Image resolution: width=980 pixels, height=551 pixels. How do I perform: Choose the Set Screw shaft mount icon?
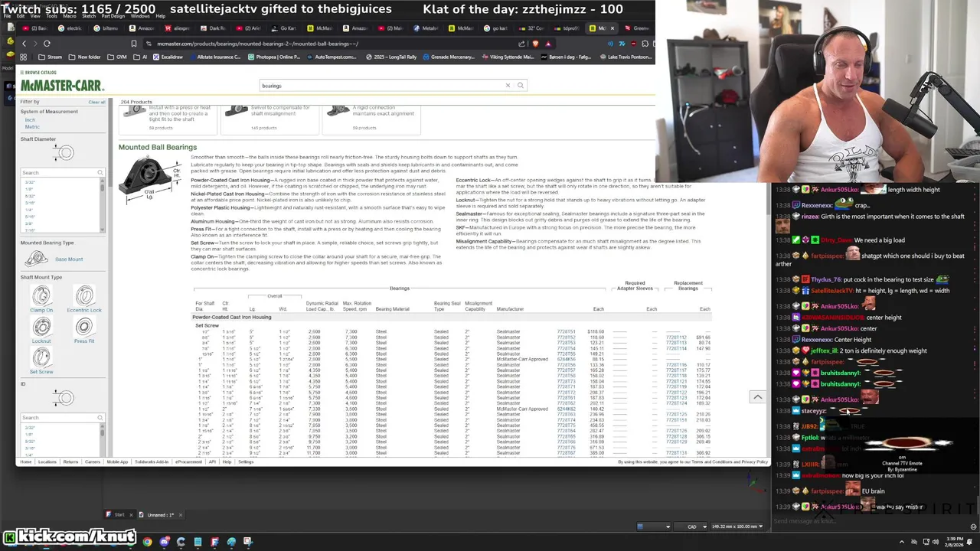coord(41,357)
